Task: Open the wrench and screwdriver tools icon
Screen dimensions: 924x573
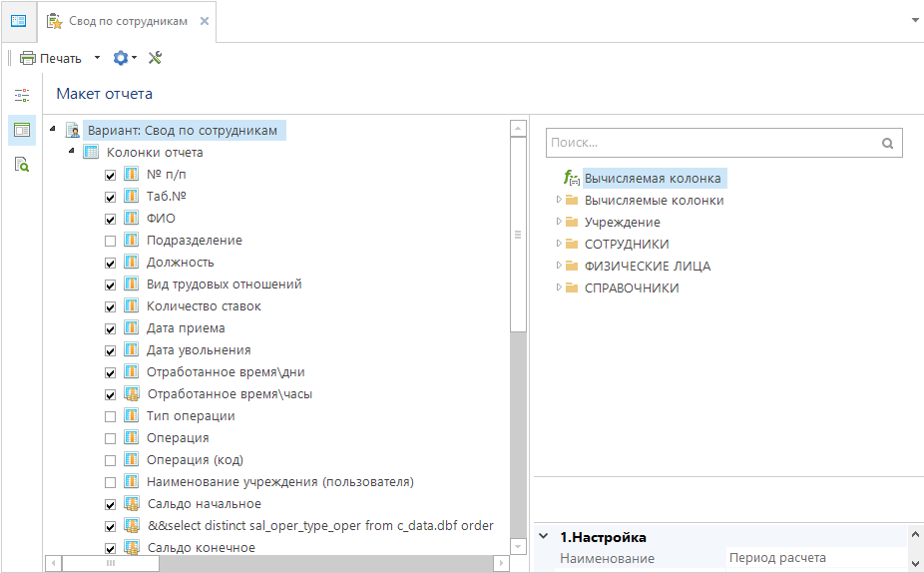Action: tap(155, 58)
